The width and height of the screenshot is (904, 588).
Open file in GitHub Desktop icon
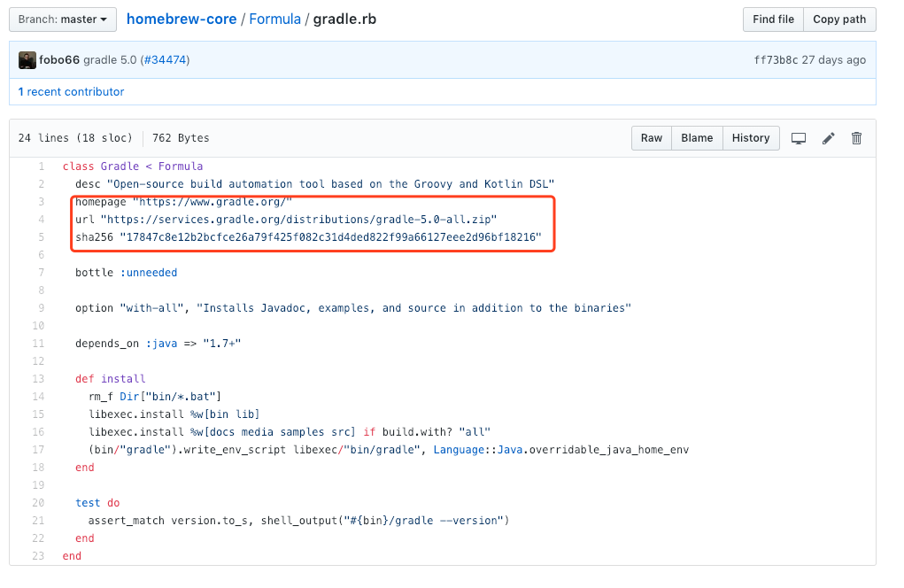tap(799, 138)
